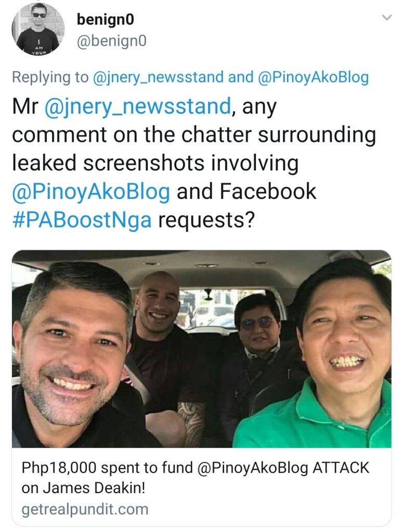Open the @benign0 handle under the name
The height and width of the screenshot is (532, 403).
112,41
